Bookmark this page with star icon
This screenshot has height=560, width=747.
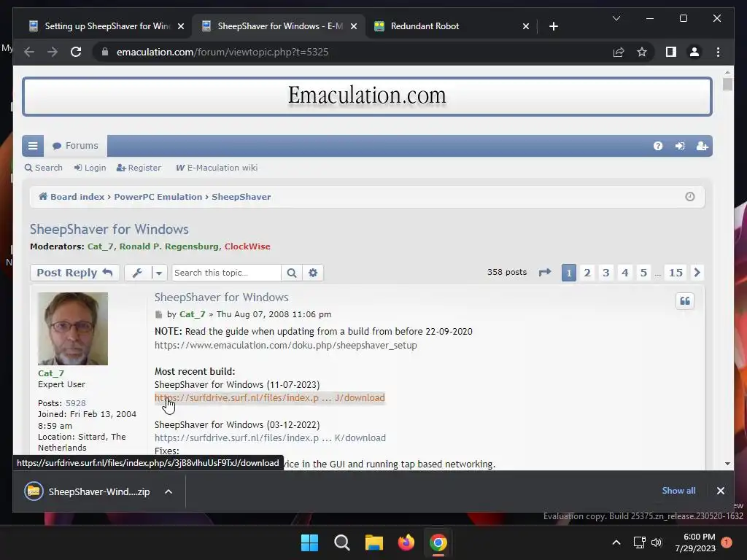coord(642,52)
